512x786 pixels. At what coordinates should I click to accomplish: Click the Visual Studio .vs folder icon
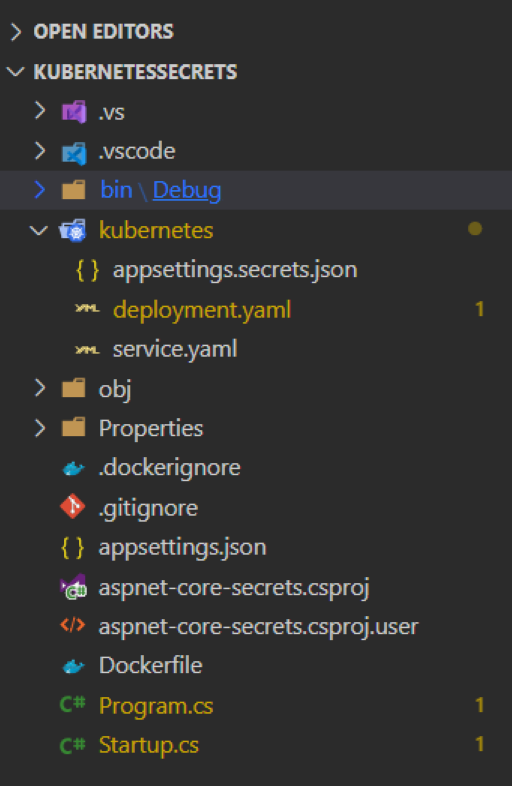pos(74,111)
